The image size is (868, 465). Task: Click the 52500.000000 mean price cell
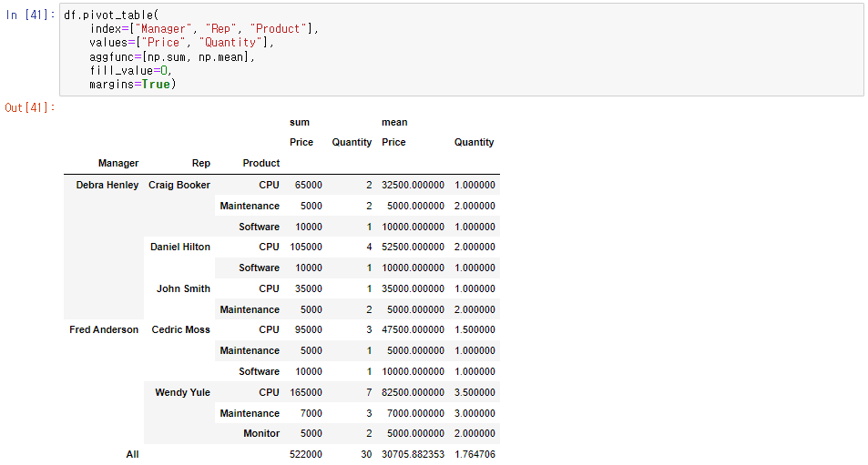point(413,247)
